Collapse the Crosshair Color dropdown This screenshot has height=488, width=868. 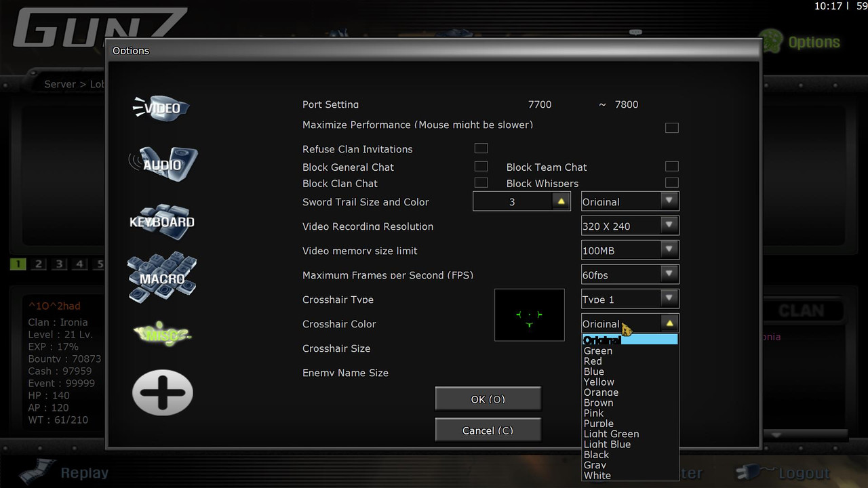[669, 323]
